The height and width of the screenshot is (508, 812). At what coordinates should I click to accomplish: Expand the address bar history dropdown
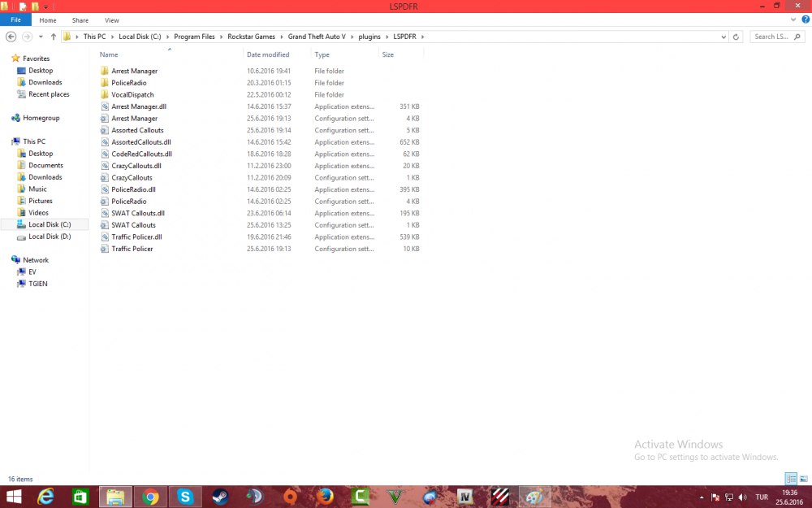723,37
